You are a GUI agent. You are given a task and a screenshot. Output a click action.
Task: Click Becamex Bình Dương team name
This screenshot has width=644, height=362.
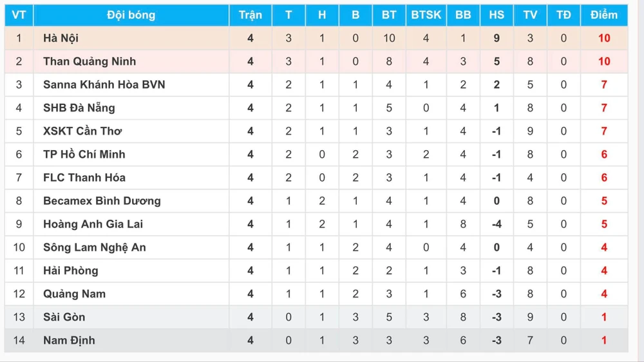[102, 200]
